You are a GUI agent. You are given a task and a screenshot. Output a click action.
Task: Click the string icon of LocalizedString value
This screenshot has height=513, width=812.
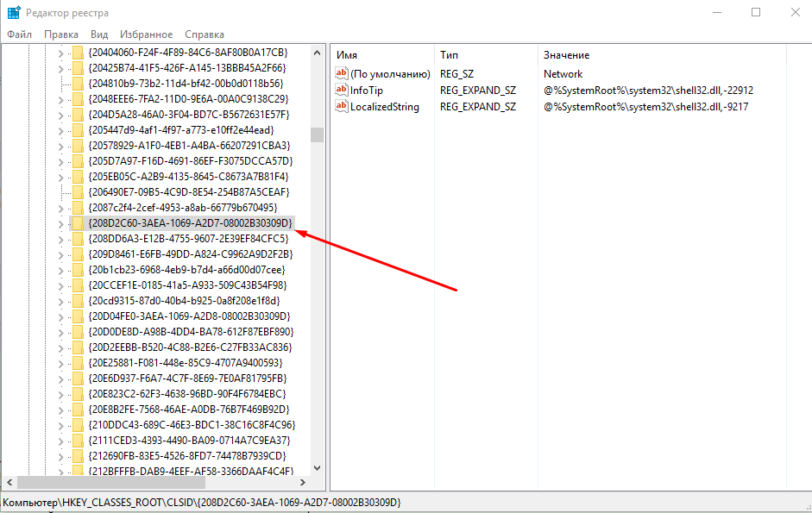(x=341, y=107)
